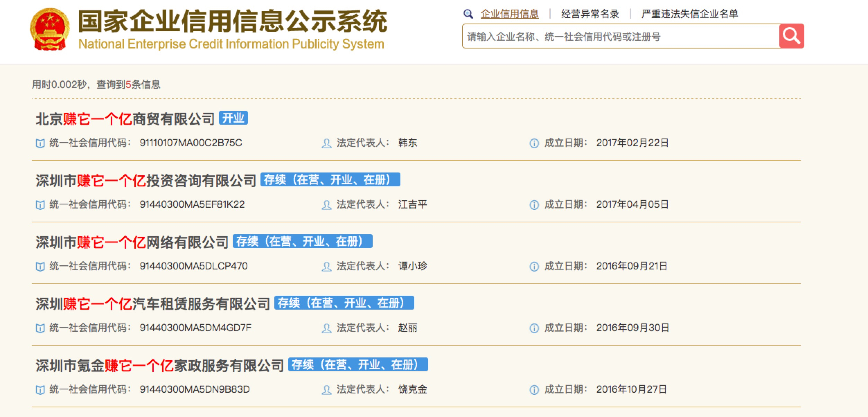The width and height of the screenshot is (868, 417).
Task: Click legal representative name 赵丽
Action: pyautogui.click(x=408, y=328)
